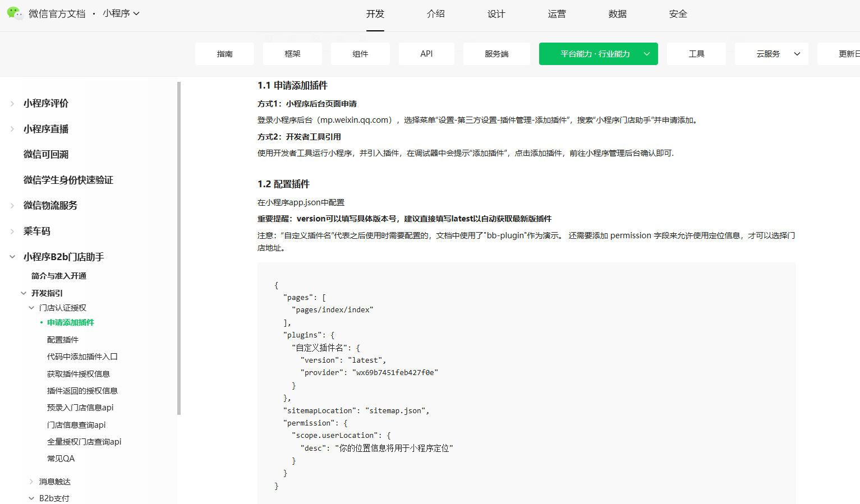Click the sitemapLocation code line
Viewport: 860px width, 504px height.
[x=356, y=411]
